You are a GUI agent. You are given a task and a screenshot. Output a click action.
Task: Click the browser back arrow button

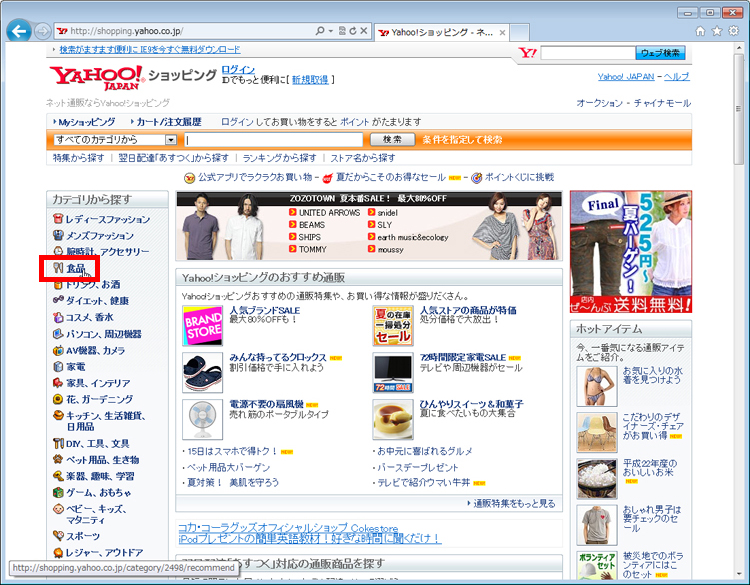click(19, 32)
